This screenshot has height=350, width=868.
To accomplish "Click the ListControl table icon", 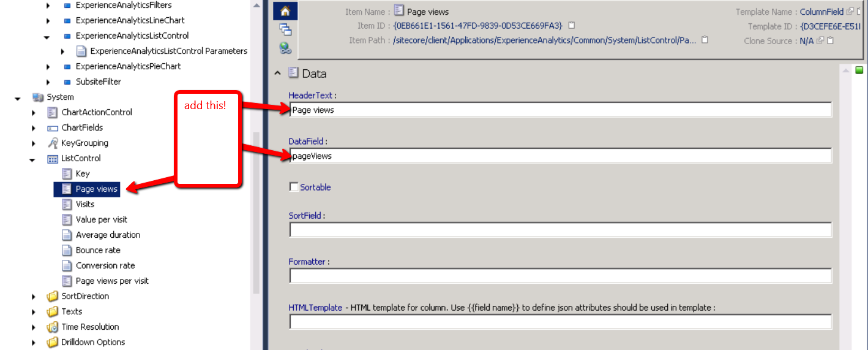I will click(53, 158).
